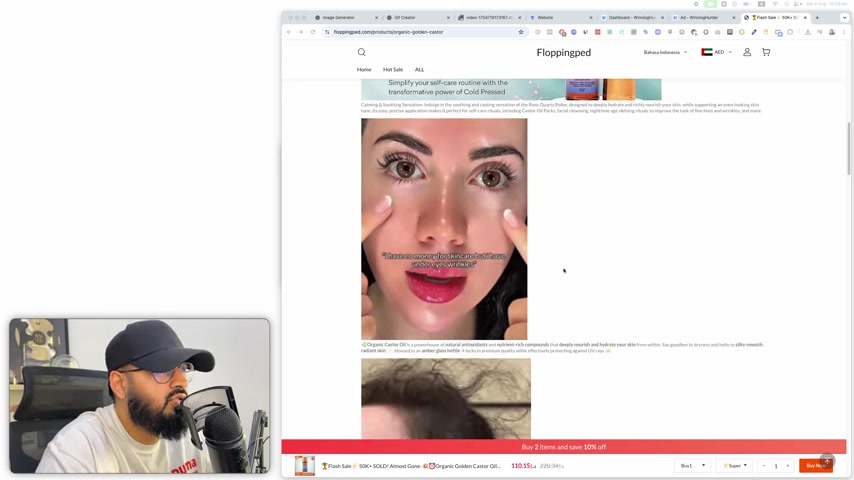Click the 110.15 price text
The width and height of the screenshot is (854, 480).
click(x=524, y=466)
